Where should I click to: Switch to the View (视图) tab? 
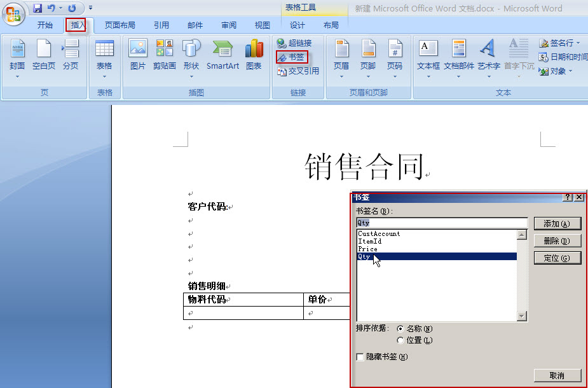262,25
